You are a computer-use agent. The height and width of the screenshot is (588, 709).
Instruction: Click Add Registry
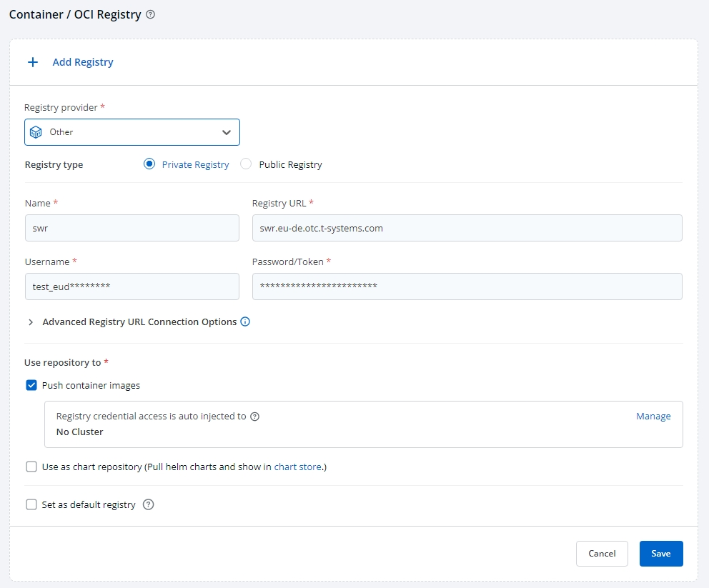coord(83,62)
